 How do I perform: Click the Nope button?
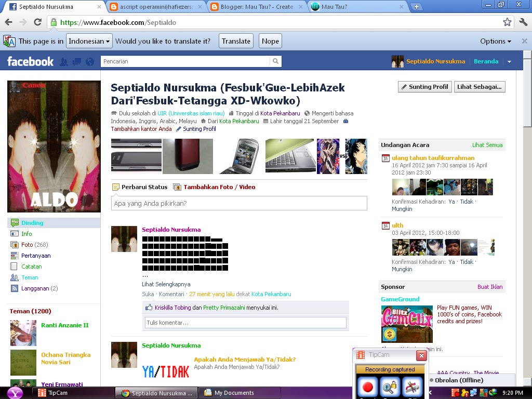tap(270, 41)
